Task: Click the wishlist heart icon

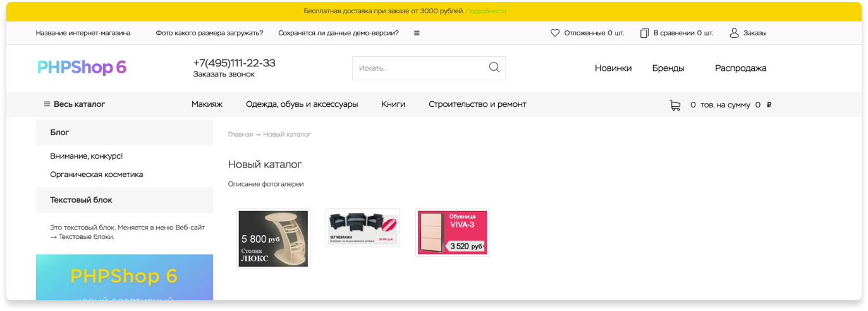Action: click(555, 33)
